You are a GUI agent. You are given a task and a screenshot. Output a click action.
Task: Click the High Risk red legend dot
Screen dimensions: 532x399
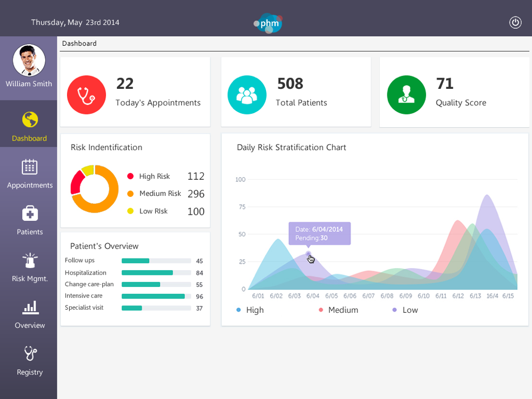click(x=130, y=177)
